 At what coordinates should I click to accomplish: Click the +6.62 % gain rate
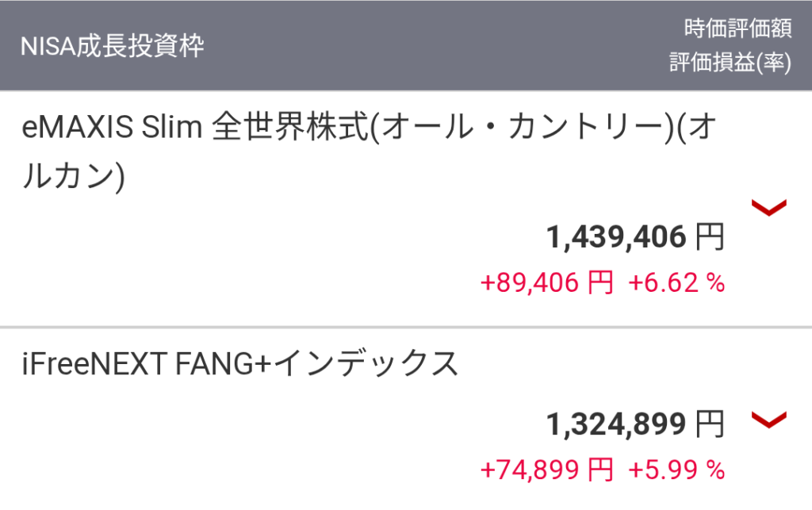(x=676, y=283)
